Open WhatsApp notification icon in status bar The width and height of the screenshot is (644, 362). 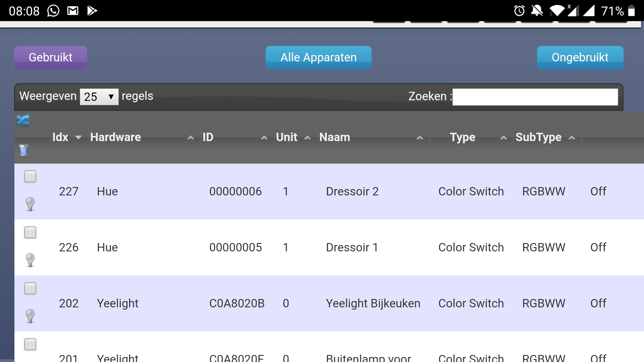tap(53, 11)
